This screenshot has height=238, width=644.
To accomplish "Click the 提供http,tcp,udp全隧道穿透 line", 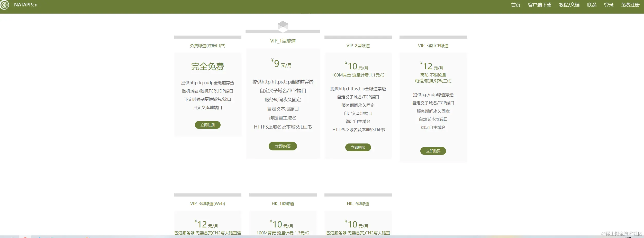I will point(208,83).
